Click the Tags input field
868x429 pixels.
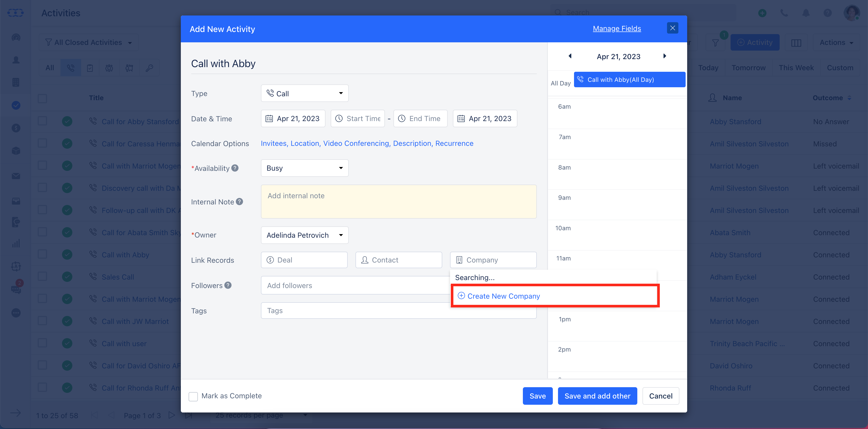coord(399,311)
